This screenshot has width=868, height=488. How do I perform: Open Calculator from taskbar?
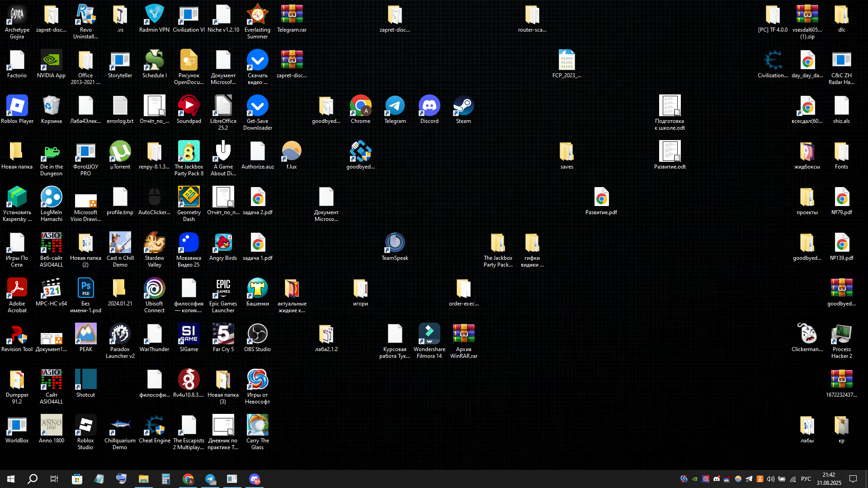pos(165,479)
